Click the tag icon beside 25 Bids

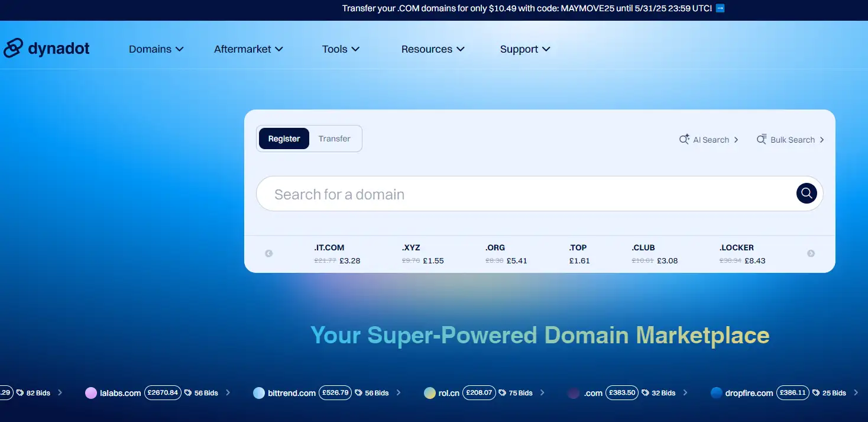817,393
